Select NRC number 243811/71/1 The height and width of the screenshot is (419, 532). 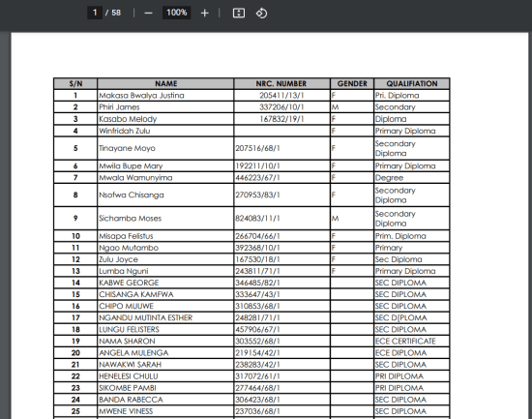pyautogui.click(x=257, y=271)
